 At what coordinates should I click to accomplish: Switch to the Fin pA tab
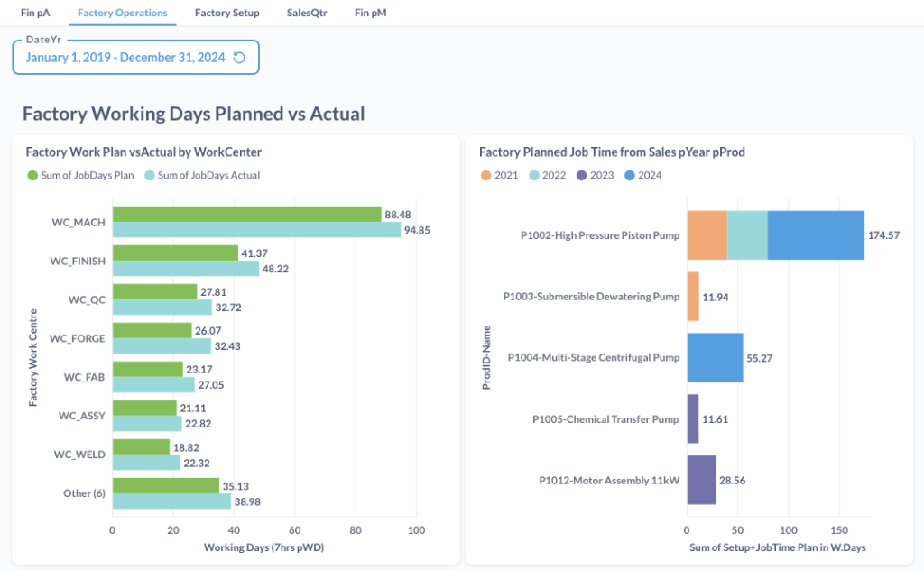[x=35, y=13]
